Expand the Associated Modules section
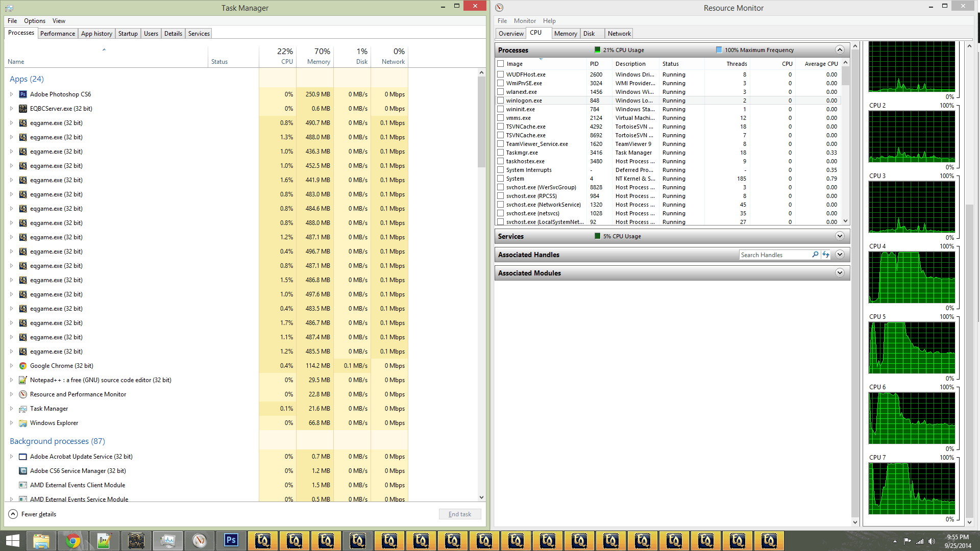Viewport: 980px width, 551px height. 840,273
